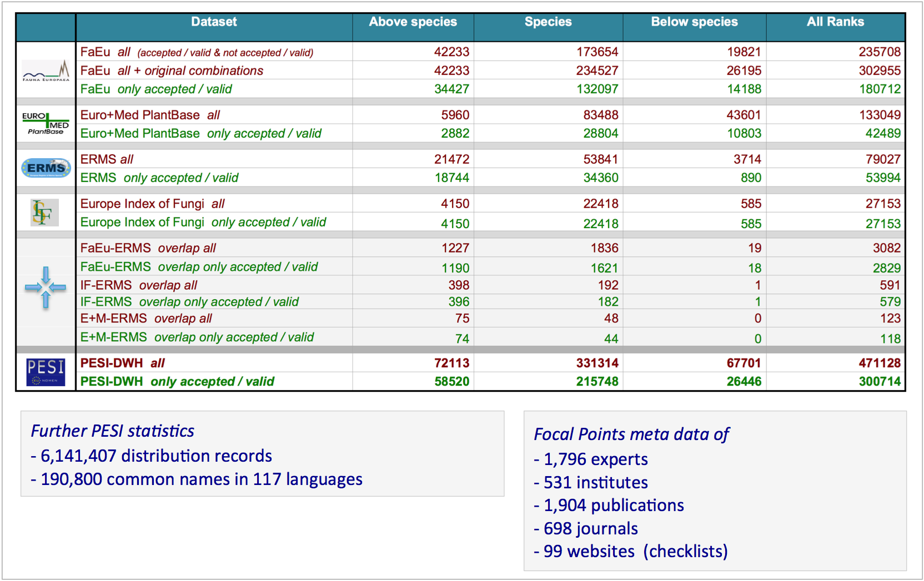Select the E+M-ERMS overlap all label
The height and width of the screenshot is (581, 924).
(146, 319)
